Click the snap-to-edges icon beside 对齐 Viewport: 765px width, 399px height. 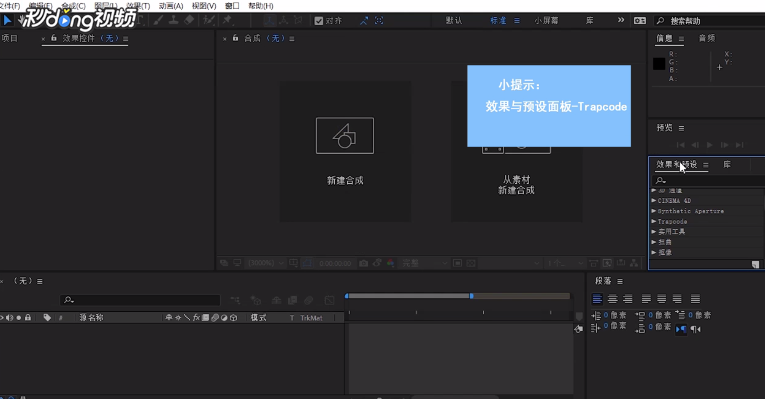(x=364, y=20)
